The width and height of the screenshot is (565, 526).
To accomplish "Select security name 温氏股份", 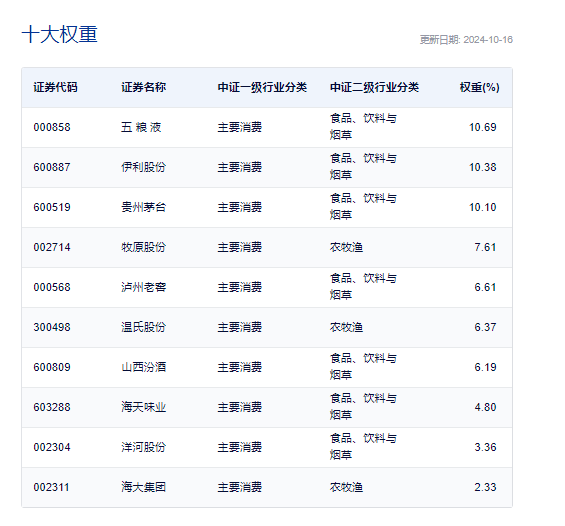I will click(x=143, y=327).
